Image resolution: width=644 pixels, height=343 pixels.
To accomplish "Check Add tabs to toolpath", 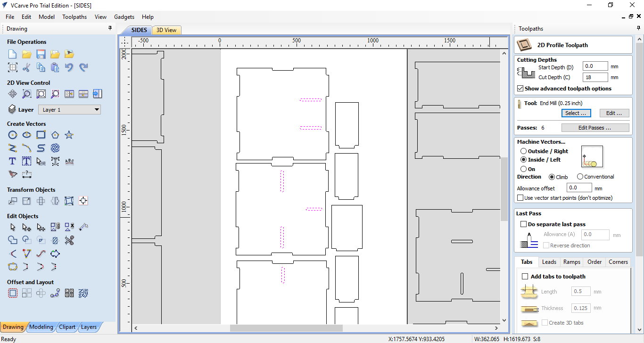I will [525, 277].
